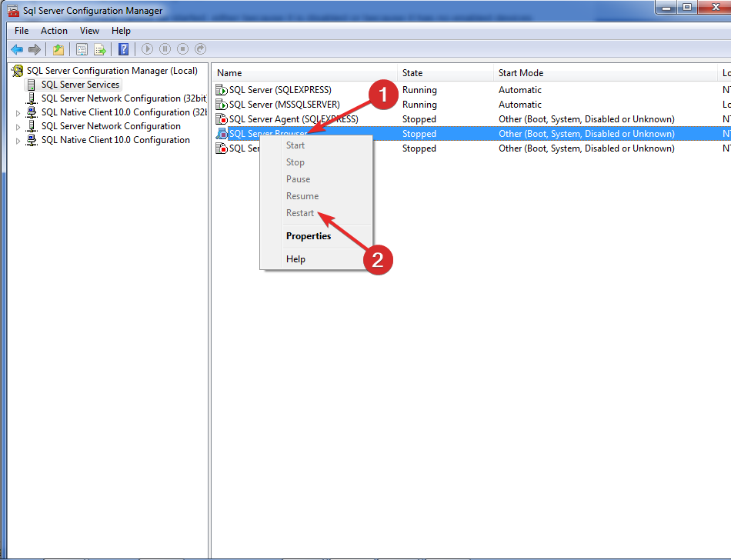This screenshot has width=731, height=560.
Task: Click the SQL Server (SQLEXPRESS) service icon
Action: click(x=222, y=90)
